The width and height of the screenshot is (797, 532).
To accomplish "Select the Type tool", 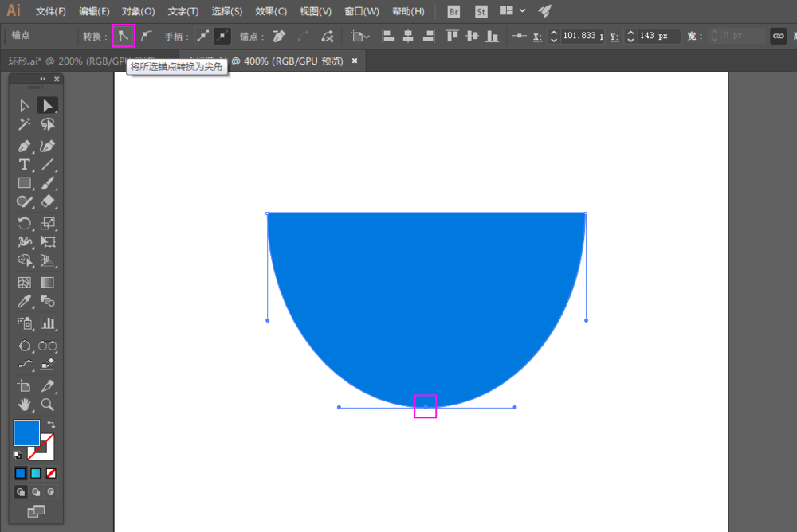I will [x=25, y=165].
